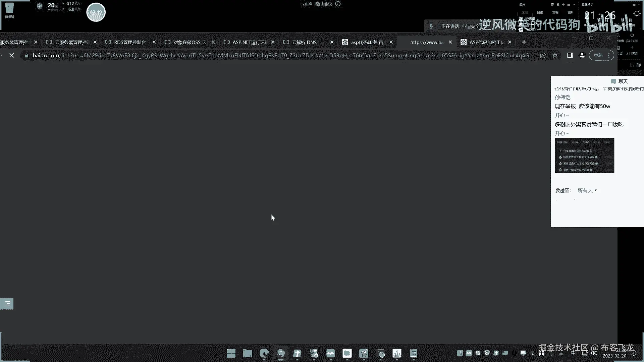
Task: Open Microsoft Edge from the taskbar
Action: click(264, 353)
